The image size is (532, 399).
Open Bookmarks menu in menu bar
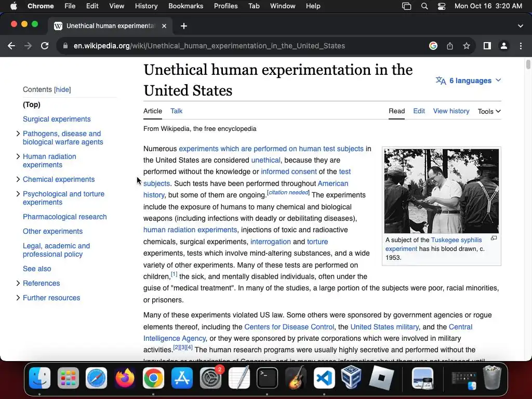[x=186, y=6]
